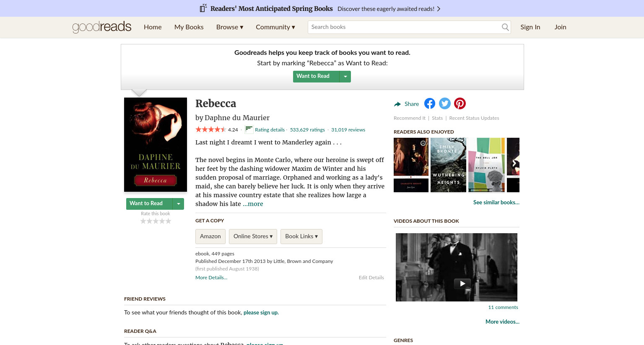View the 31,019 reviews
Screen dimensions: 644x345
348,130
